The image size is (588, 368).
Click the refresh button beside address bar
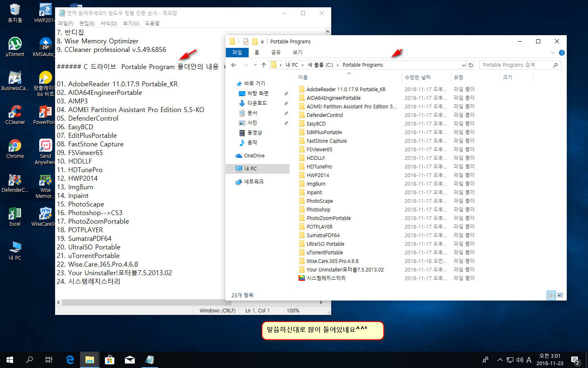471,65
